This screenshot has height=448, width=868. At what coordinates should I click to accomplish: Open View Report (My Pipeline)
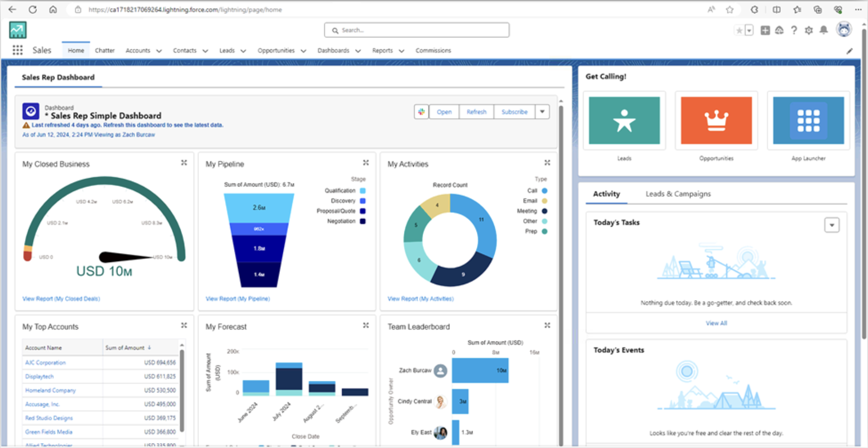click(x=237, y=299)
